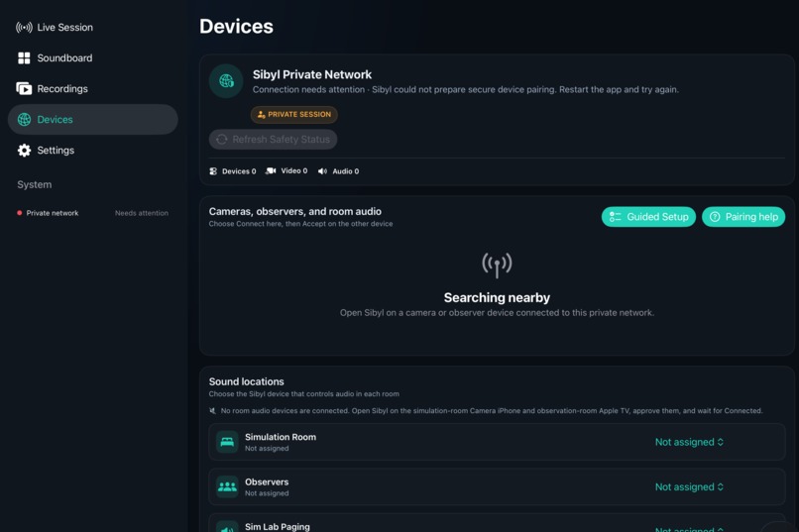Click the Devices globe icon in sidebar

click(24, 120)
